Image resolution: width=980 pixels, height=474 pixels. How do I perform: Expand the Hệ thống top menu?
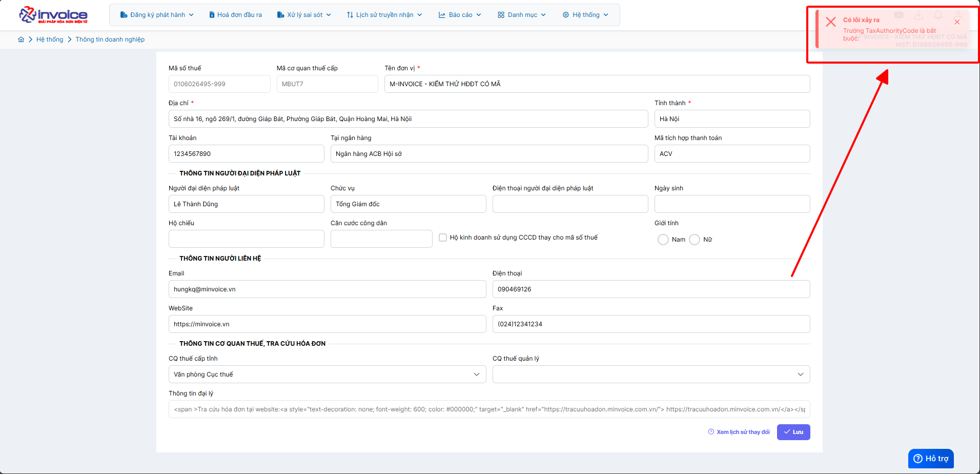pos(585,15)
